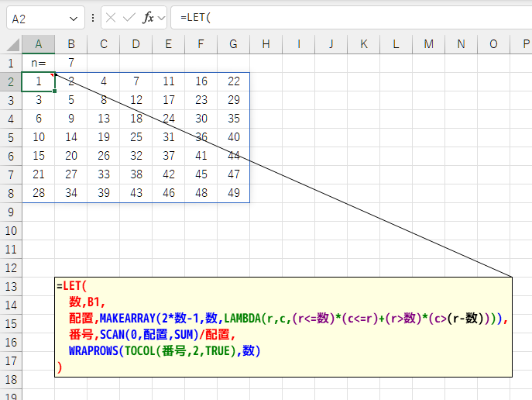
Task: Select column M header
Action: pos(428,44)
